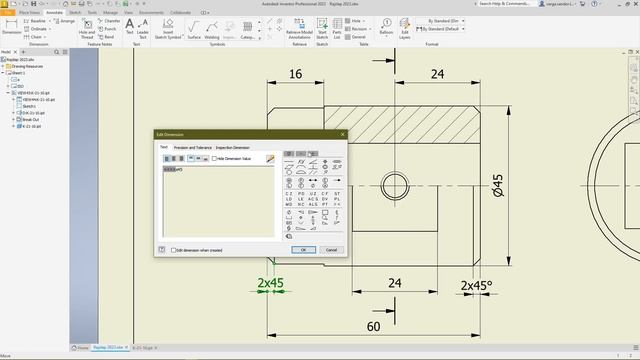
Task: Switch to the Place Views ribbon tab
Action: click(29, 13)
